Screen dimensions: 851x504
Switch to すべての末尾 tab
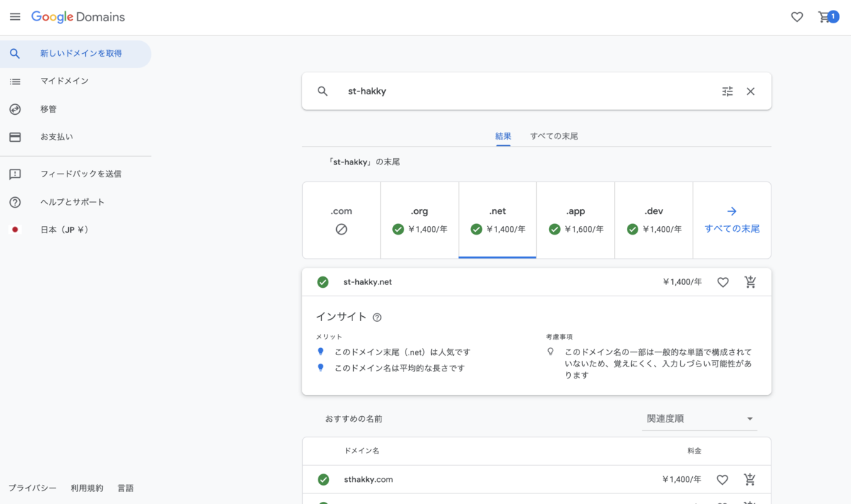click(x=555, y=136)
